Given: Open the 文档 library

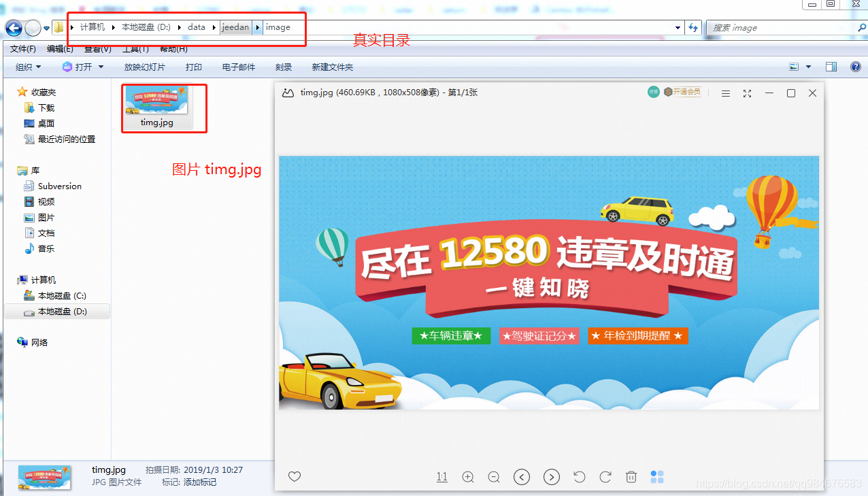Looking at the screenshot, I should [x=46, y=233].
